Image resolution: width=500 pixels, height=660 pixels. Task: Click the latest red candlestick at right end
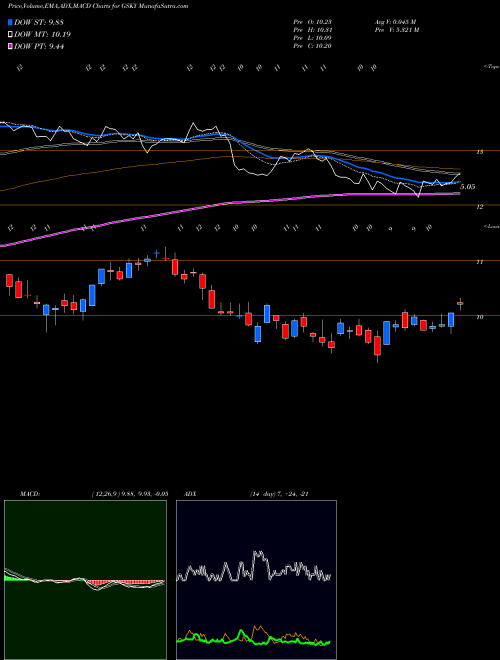[x=460, y=303]
